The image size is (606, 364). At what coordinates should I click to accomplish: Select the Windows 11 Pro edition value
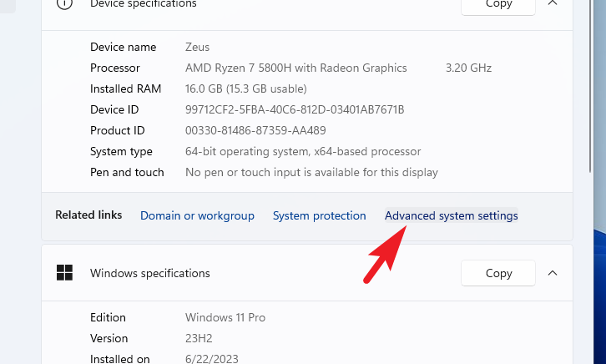[x=225, y=317]
